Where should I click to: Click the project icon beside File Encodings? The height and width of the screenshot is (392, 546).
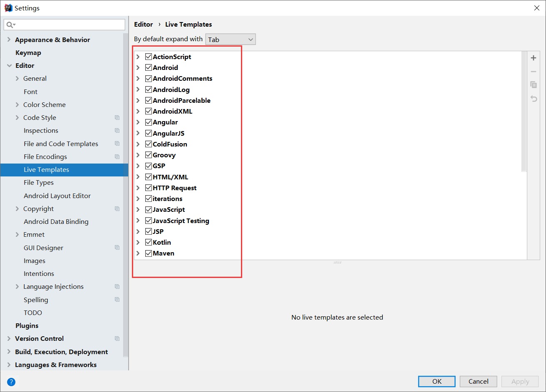(117, 157)
